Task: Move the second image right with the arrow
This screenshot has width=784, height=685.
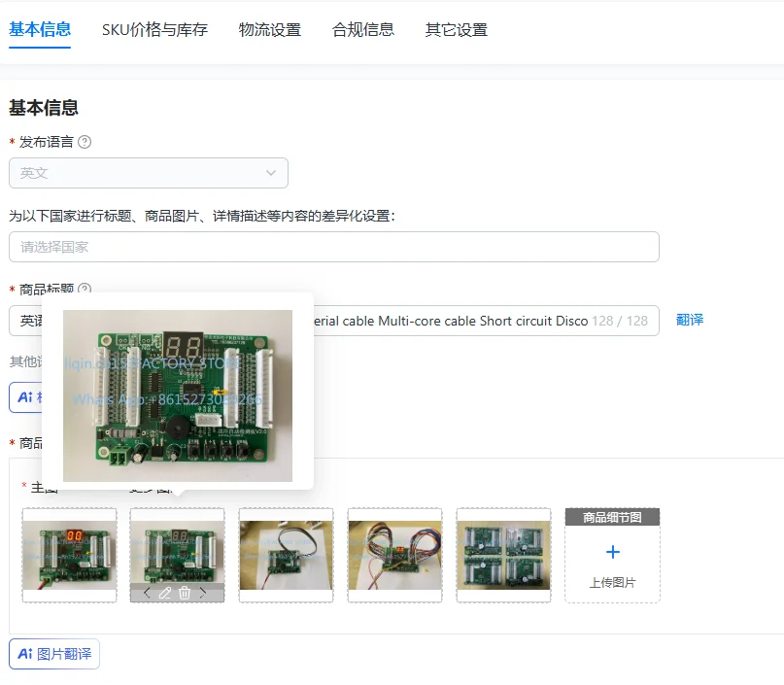Action: 202,593
